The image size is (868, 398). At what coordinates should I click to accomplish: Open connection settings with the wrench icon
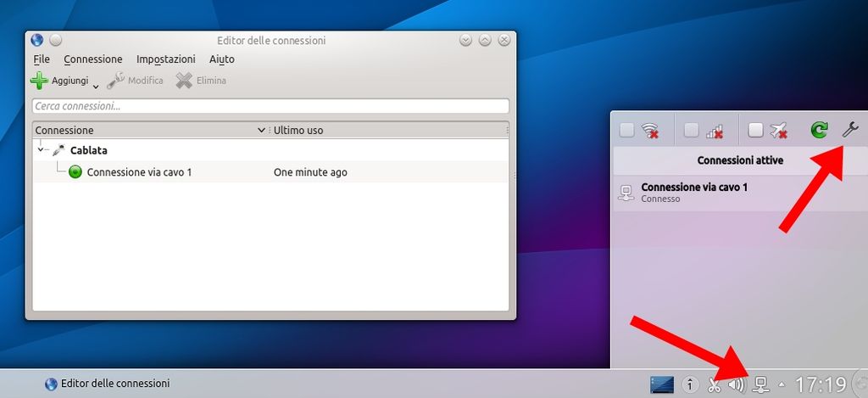[x=849, y=131]
